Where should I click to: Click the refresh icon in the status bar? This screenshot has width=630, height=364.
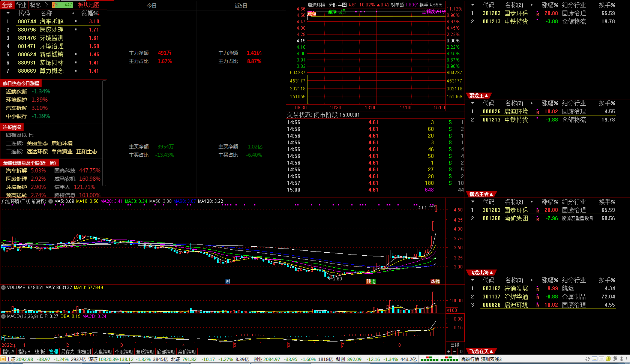click(x=588, y=359)
